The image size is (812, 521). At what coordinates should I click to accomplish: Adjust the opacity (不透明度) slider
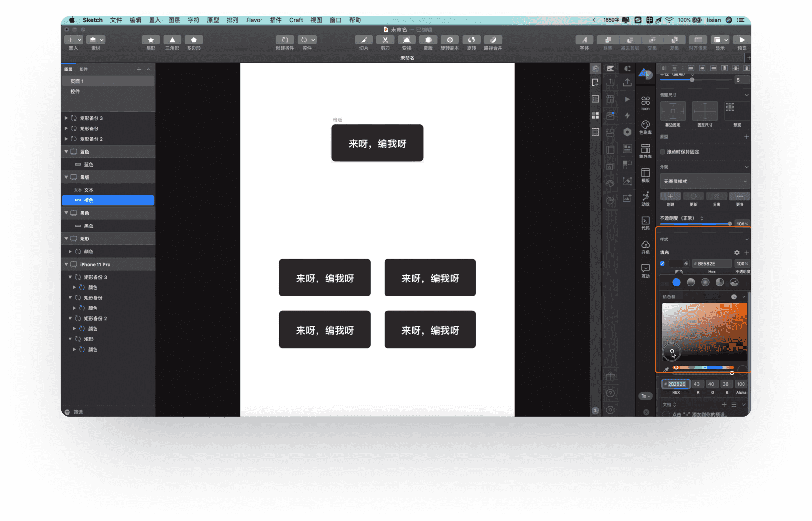[x=695, y=224]
